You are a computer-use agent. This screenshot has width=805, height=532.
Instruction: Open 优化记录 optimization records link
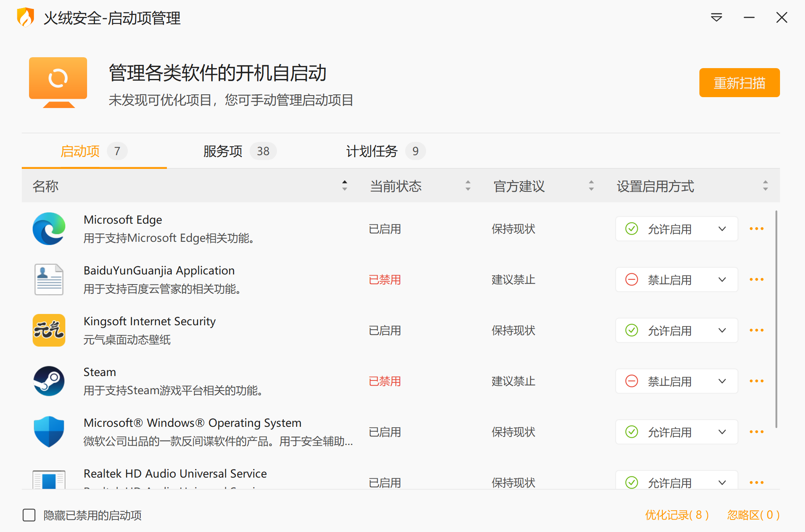[677, 515]
